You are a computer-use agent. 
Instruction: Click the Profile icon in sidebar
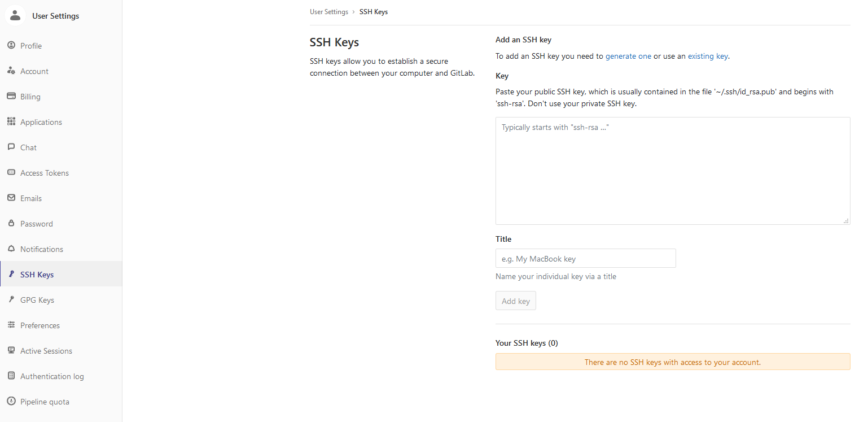[11, 46]
